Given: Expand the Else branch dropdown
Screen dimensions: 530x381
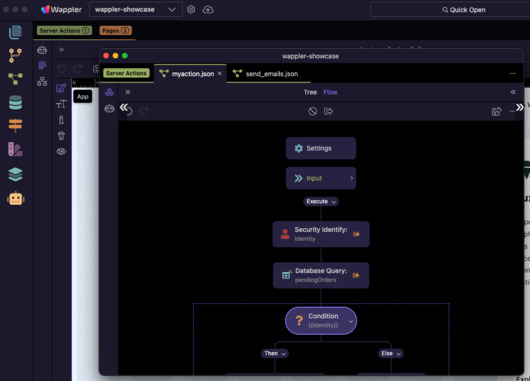Looking at the screenshot, I should click(x=391, y=354).
